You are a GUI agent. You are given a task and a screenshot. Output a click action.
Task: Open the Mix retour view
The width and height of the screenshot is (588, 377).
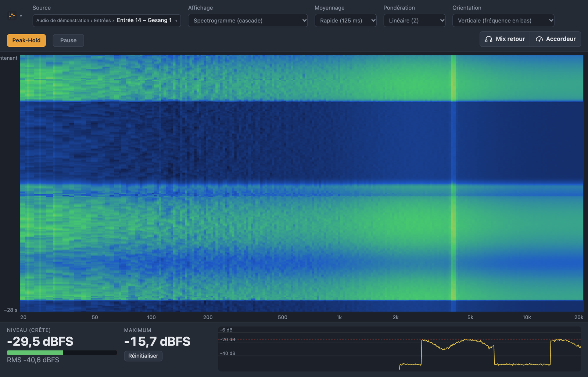tap(505, 39)
